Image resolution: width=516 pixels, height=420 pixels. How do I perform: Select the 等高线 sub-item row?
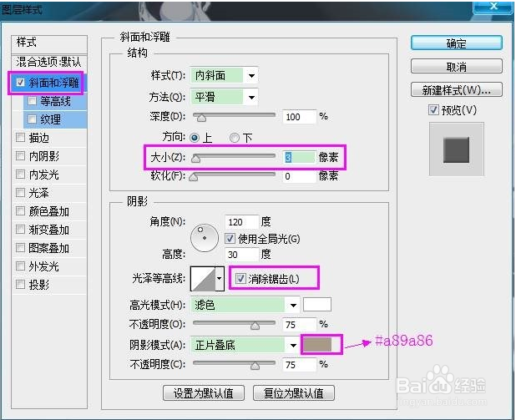tap(55, 101)
